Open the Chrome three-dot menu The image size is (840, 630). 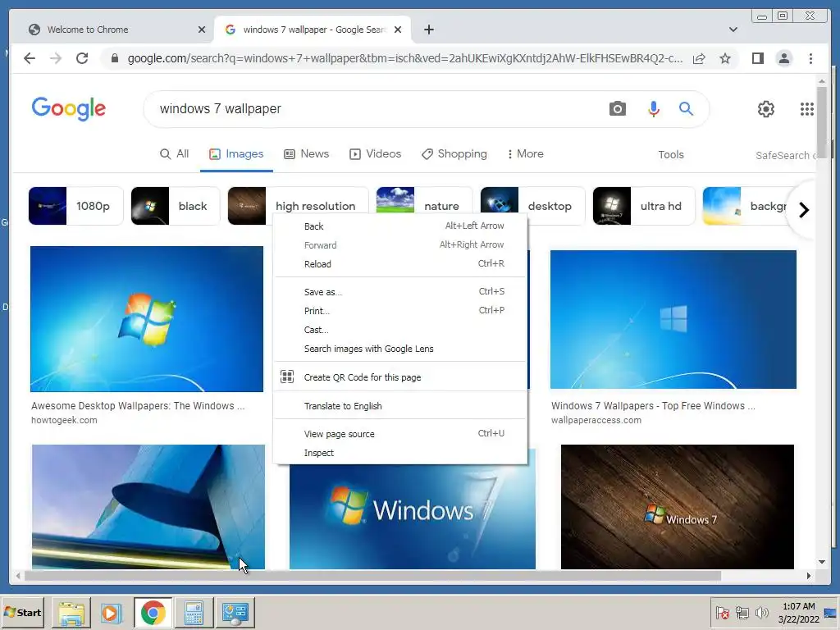(810, 58)
